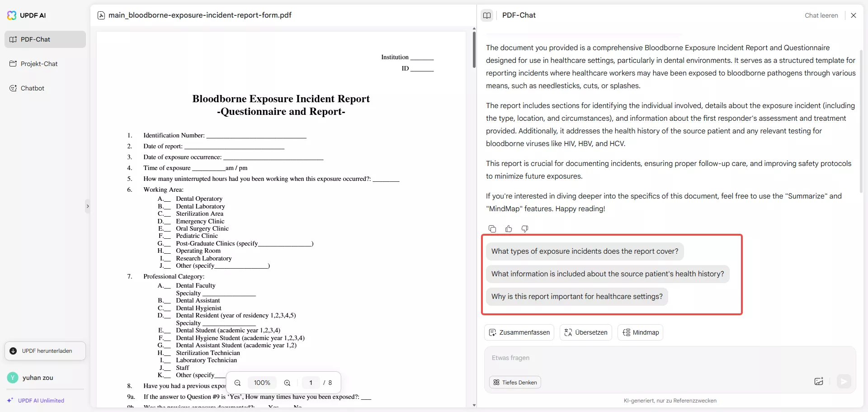Click the 'Date of exposure occurrence:' line
Image resolution: width=868 pixels, height=412 pixels.
(x=233, y=157)
